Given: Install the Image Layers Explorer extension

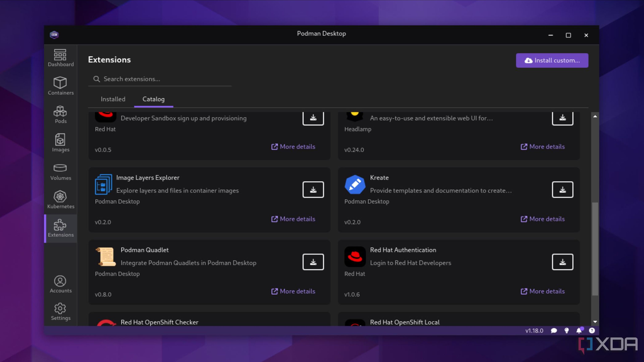Looking at the screenshot, I should pyautogui.click(x=313, y=190).
